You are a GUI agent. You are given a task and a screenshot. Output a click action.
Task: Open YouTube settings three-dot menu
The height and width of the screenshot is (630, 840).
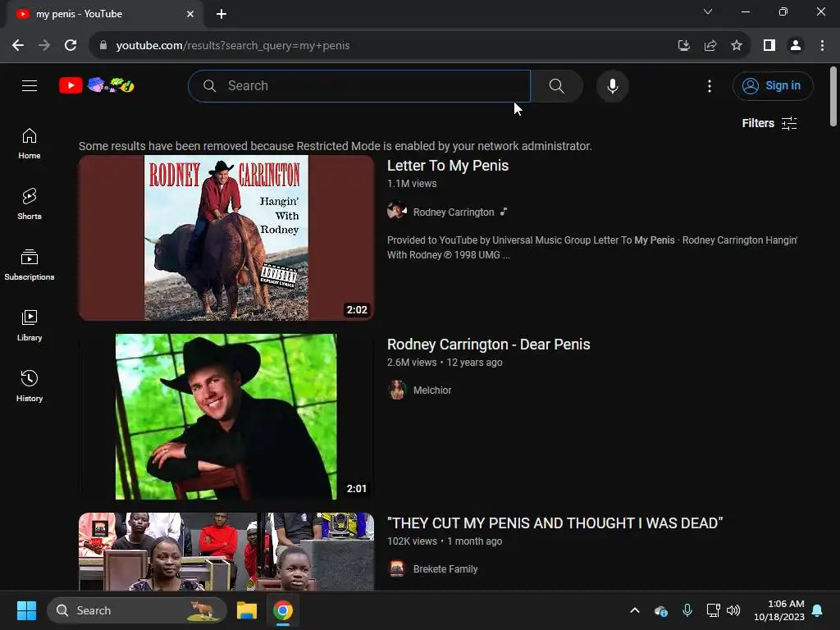click(710, 85)
